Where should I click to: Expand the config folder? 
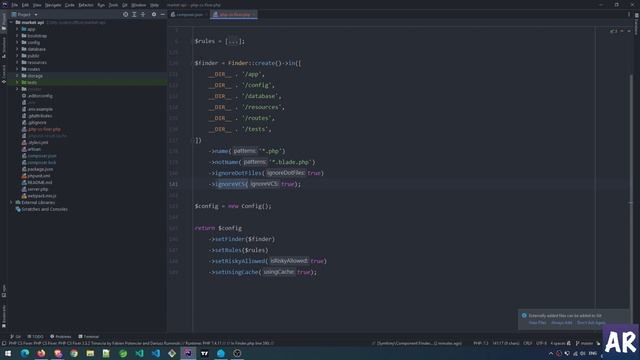tap(17, 42)
